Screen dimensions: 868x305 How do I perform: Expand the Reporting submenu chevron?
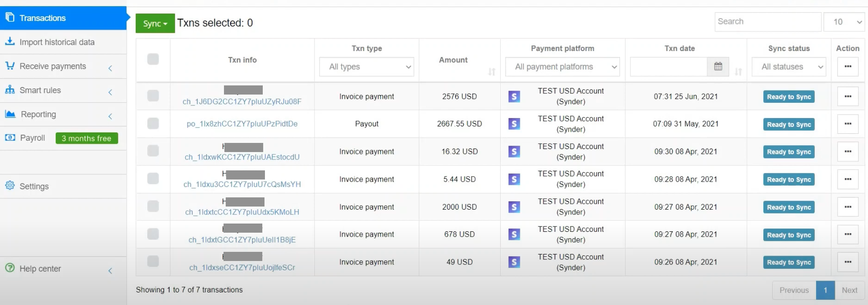[110, 116]
